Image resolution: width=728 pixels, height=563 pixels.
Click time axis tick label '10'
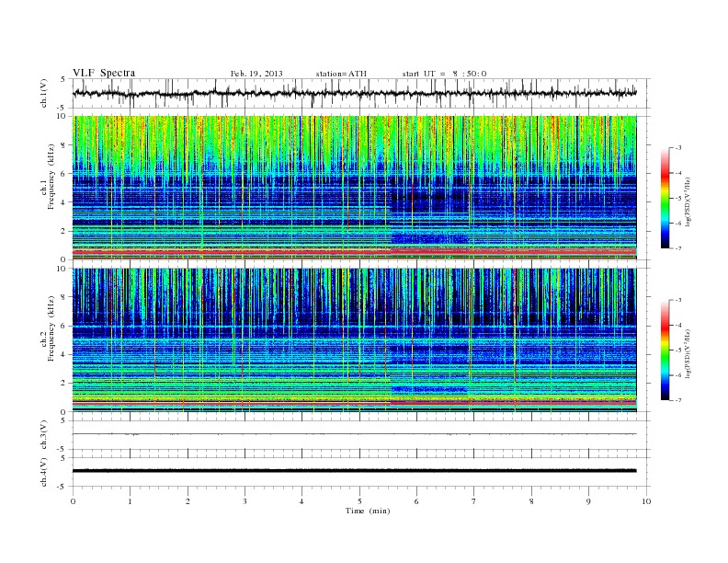(646, 501)
